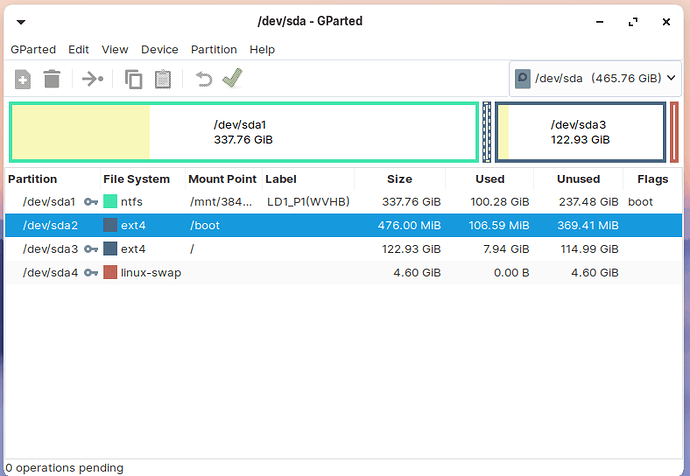690x476 pixels.
Task: Click the Undo last operation icon
Action: point(204,79)
